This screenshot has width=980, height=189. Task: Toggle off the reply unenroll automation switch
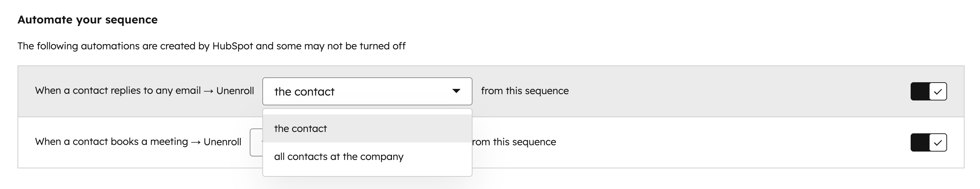pyautogui.click(x=928, y=91)
